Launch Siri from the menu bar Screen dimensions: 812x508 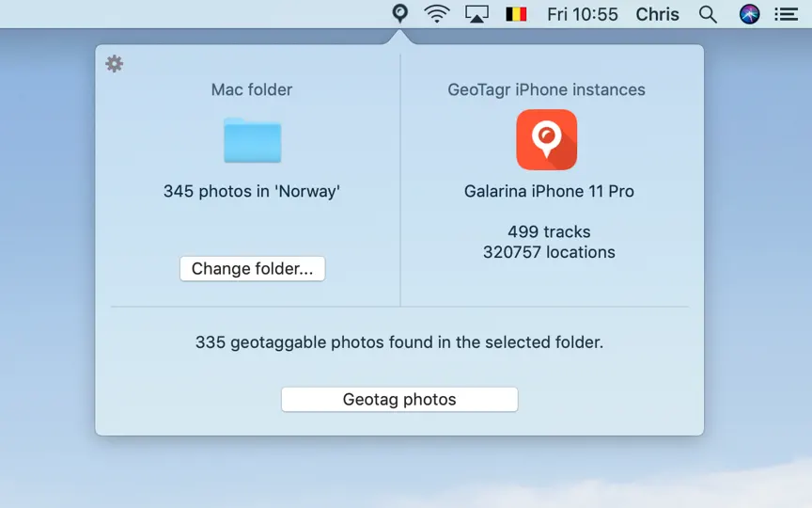[x=749, y=14]
